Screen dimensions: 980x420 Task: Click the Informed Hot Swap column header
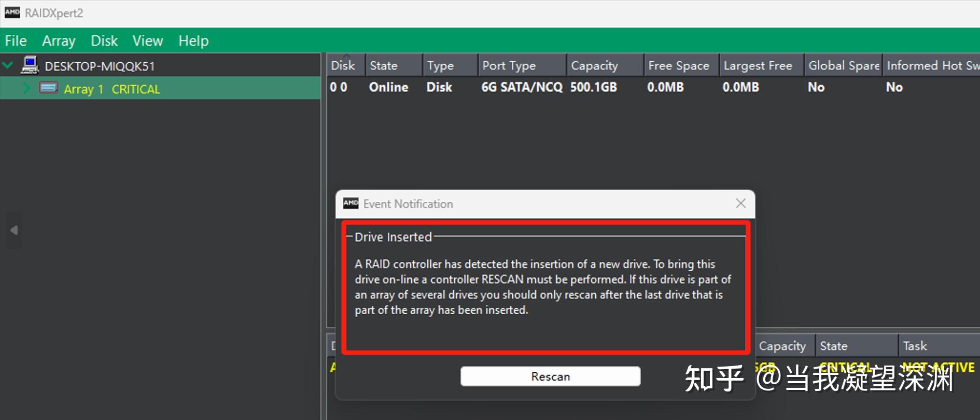[931, 65]
